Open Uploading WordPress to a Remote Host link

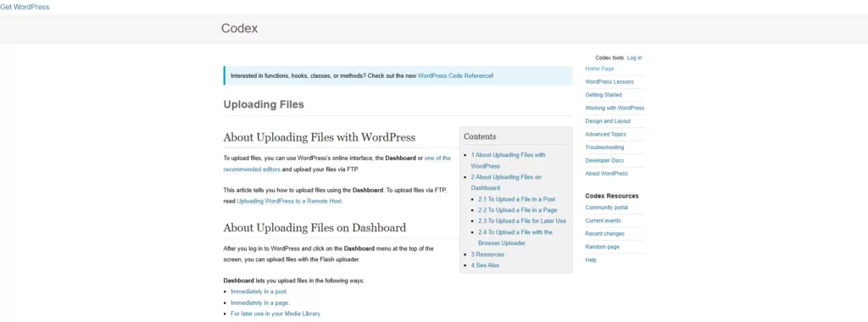coord(290,202)
